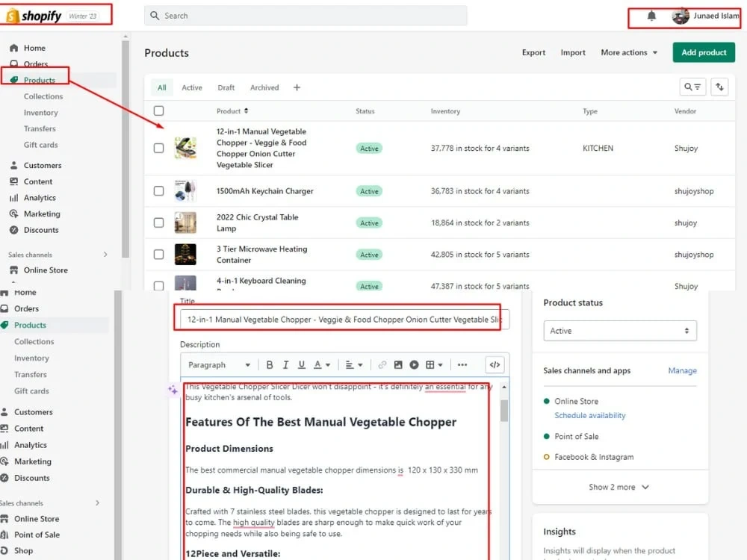747x560 pixels.
Task: Open the More actions dropdown
Action: (x=629, y=52)
